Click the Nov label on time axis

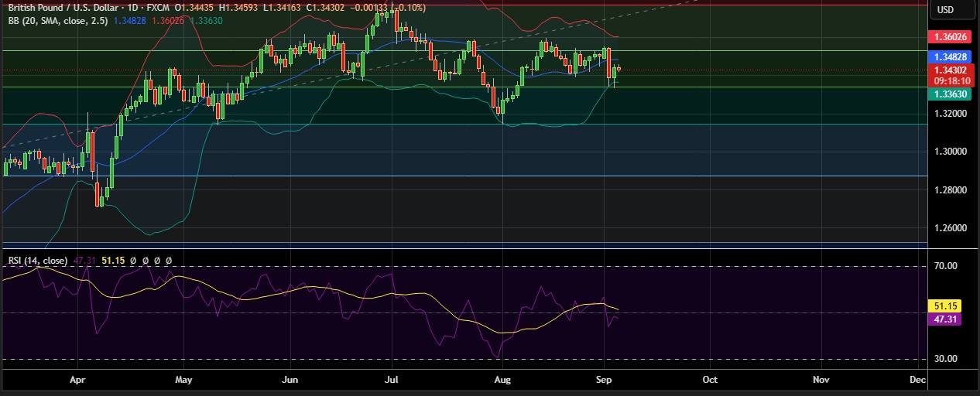pos(821,381)
